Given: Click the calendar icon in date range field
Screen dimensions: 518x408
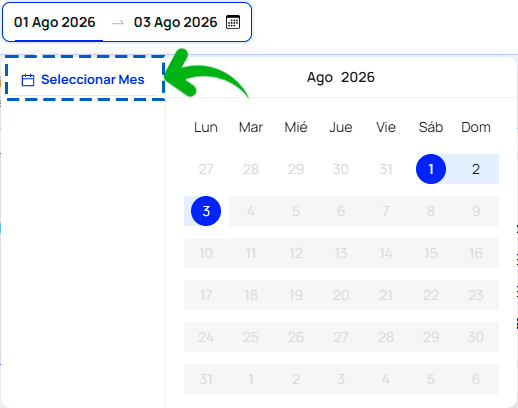Looking at the screenshot, I should (233, 22).
